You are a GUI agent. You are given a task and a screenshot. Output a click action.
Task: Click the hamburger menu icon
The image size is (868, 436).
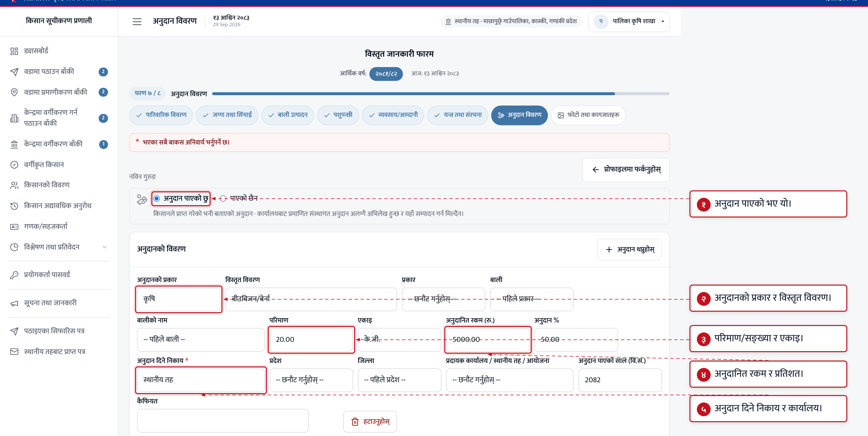pos(137,22)
